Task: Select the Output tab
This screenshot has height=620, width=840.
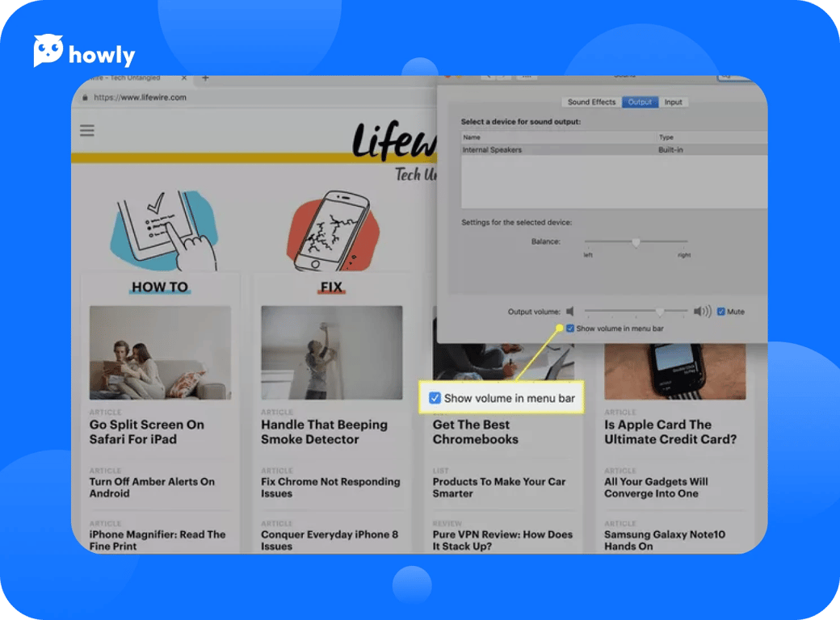Action: (x=640, y=103)
